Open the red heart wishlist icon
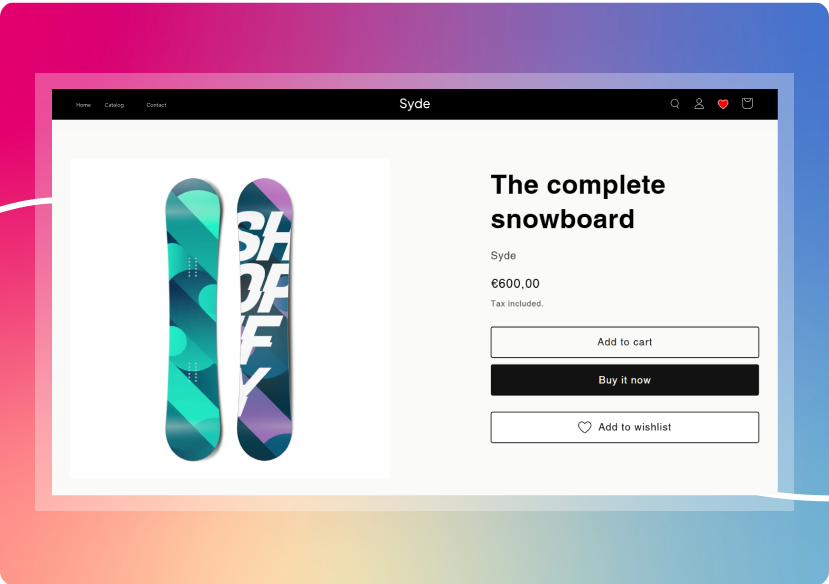This screenshot has height=584, width=829. [723, 104]
